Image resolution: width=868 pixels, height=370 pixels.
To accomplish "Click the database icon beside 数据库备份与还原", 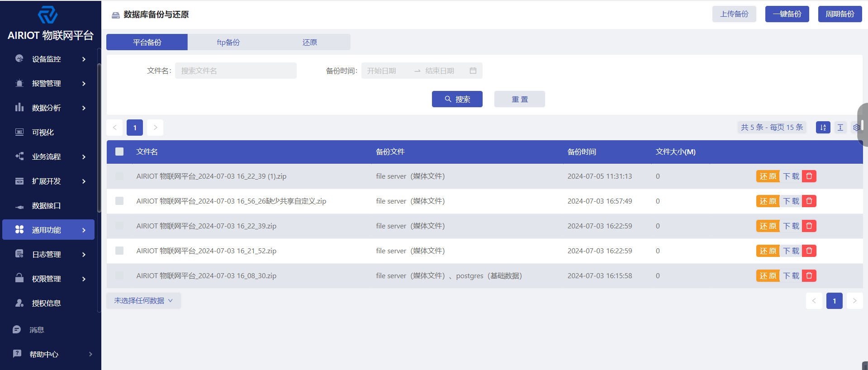I will point(116,15).
